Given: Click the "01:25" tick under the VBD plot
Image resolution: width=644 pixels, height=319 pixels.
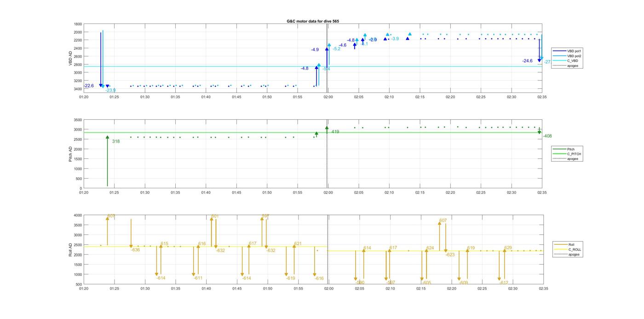Looking at the screenshot, I should (x=114, y=97).
